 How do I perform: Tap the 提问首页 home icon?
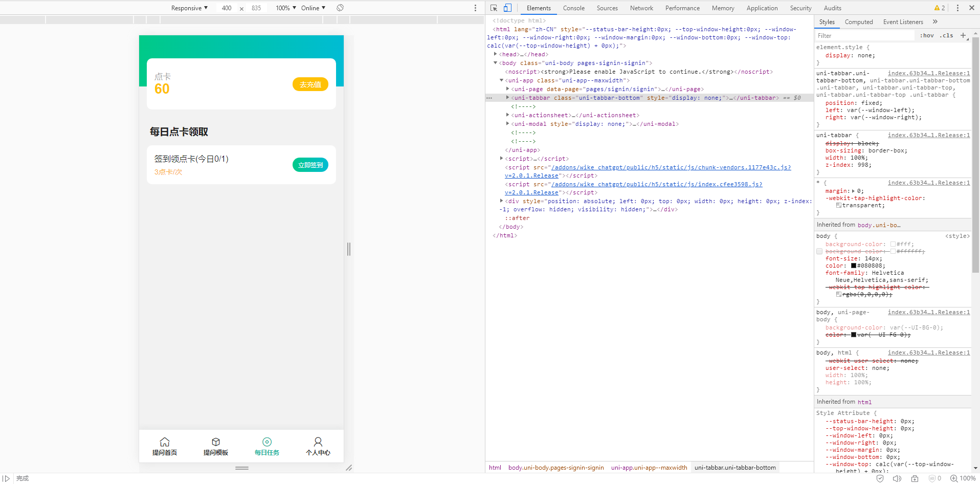pos(165,442)
